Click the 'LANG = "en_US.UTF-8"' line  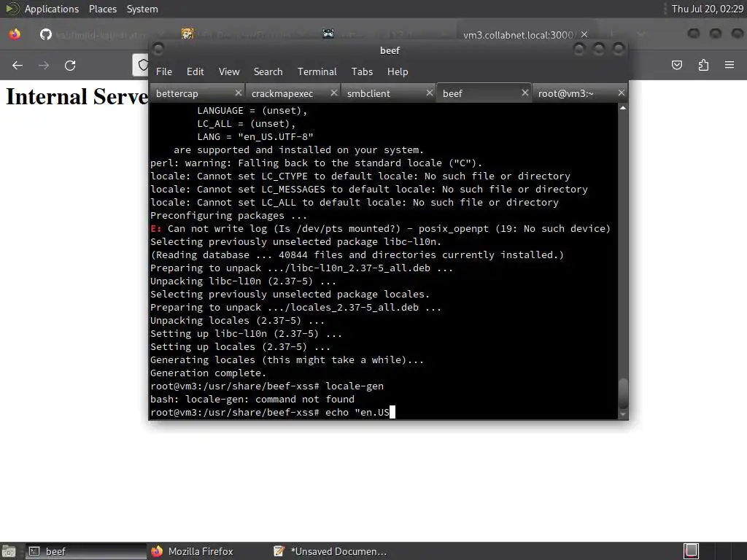[255, 136]
